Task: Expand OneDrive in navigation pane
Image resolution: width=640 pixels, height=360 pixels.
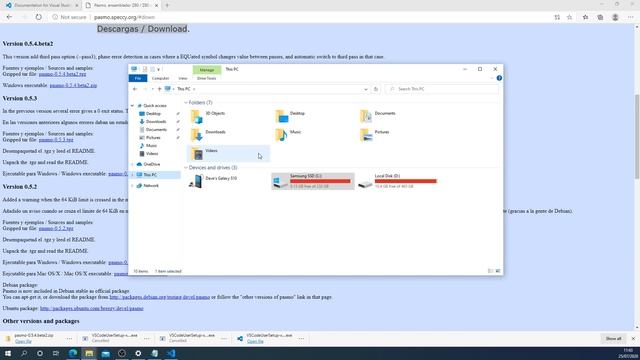Action: [132, 164]
